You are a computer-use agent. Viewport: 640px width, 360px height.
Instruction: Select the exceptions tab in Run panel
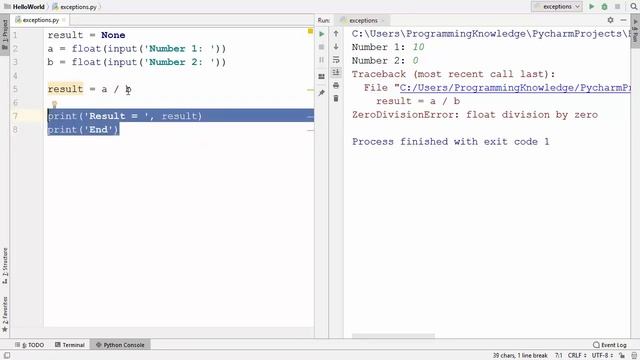pos(363,20)
